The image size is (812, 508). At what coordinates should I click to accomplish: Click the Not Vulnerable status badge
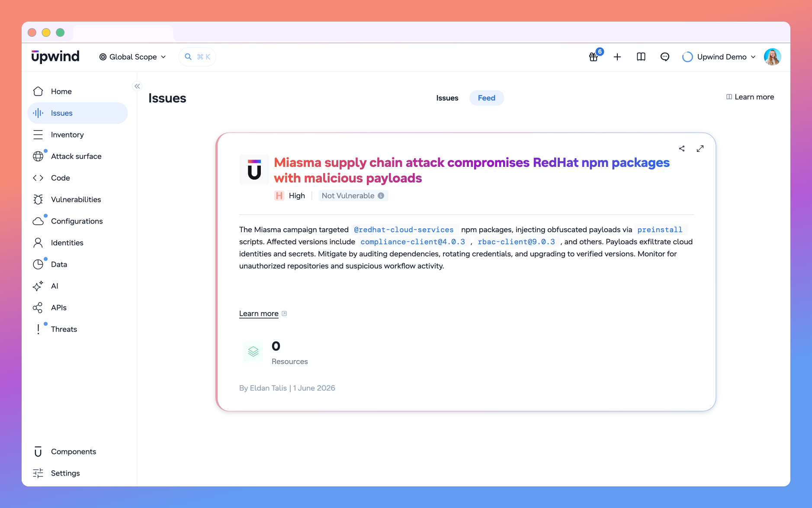[x=353, y=195]
